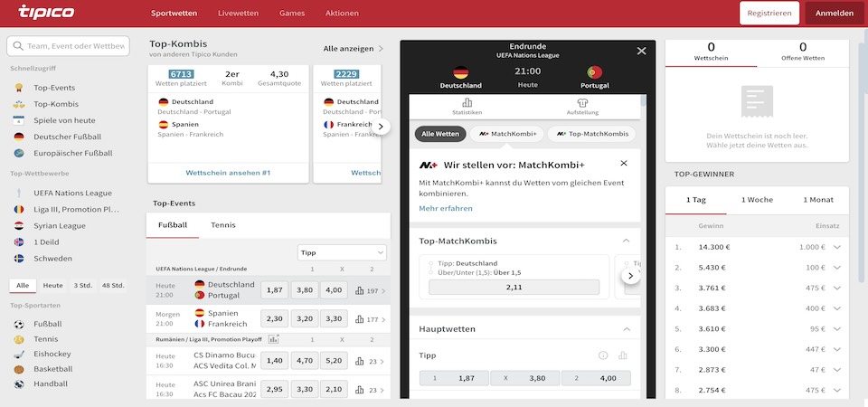Viewport: 868px width, 407px height.
Task: Select the MatchKombi+ filter chip
Action: 507,134
